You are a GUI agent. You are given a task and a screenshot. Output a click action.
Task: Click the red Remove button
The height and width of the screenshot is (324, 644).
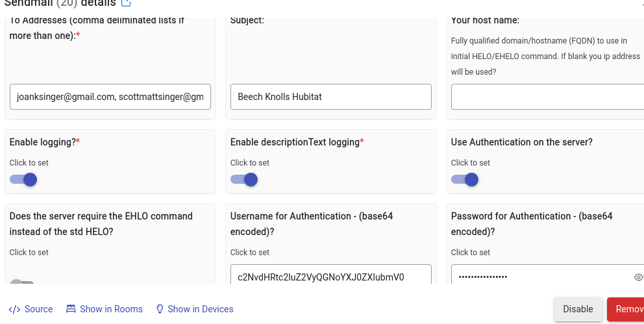[626, 309]
